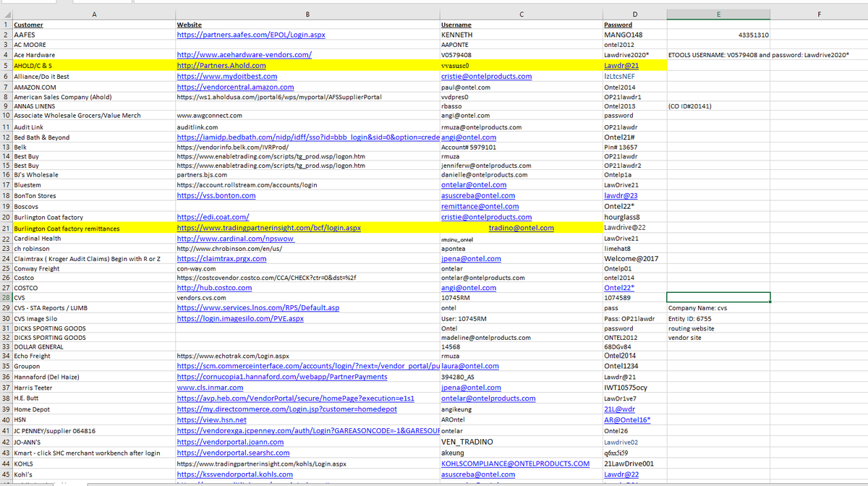Select the www.awgconnect.com cell
This screenshot has width=868, height=486.
click(307, 115)
